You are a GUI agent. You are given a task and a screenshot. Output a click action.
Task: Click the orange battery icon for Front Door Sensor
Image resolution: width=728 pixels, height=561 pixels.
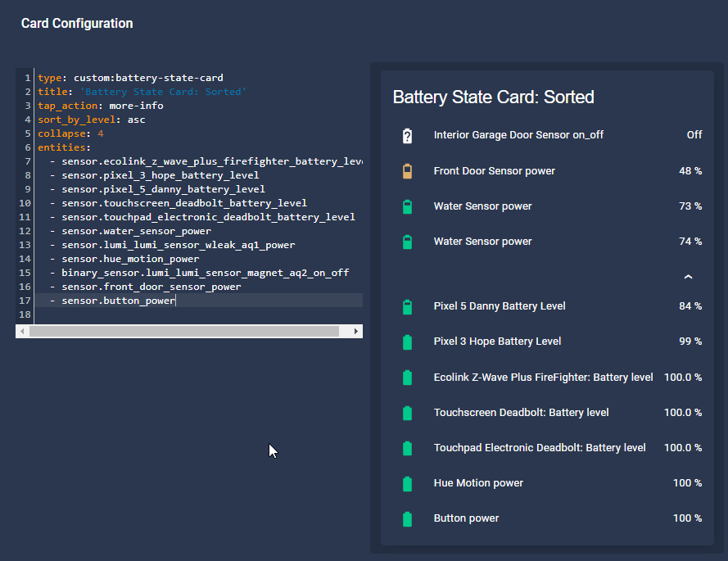pos(407,171)
